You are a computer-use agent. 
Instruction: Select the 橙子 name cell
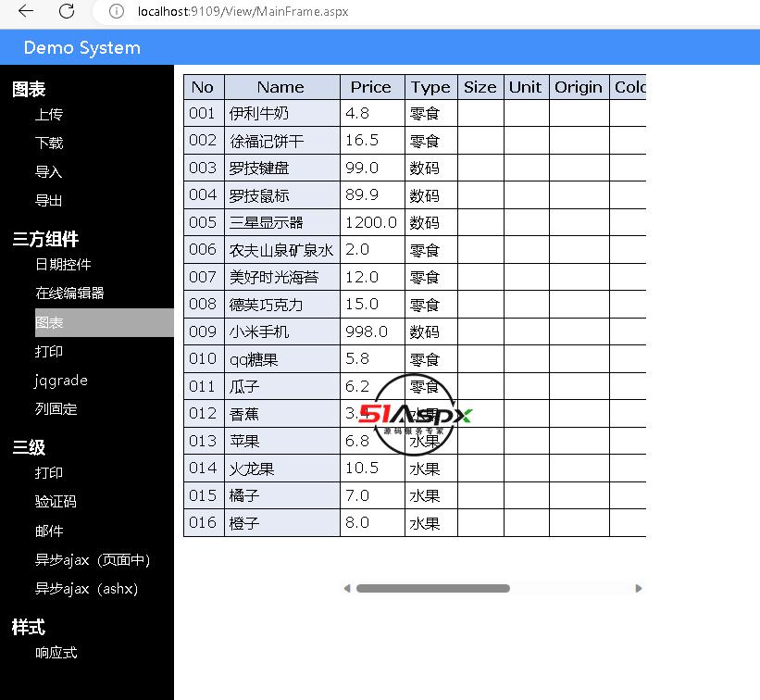pyautogui.click(x=281, y=522)
